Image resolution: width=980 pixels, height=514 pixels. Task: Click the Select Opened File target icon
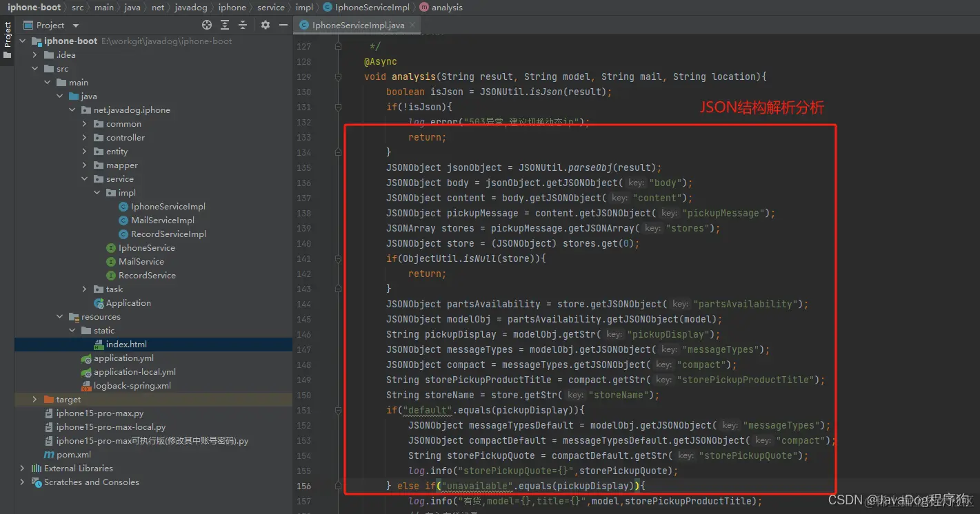207,25
